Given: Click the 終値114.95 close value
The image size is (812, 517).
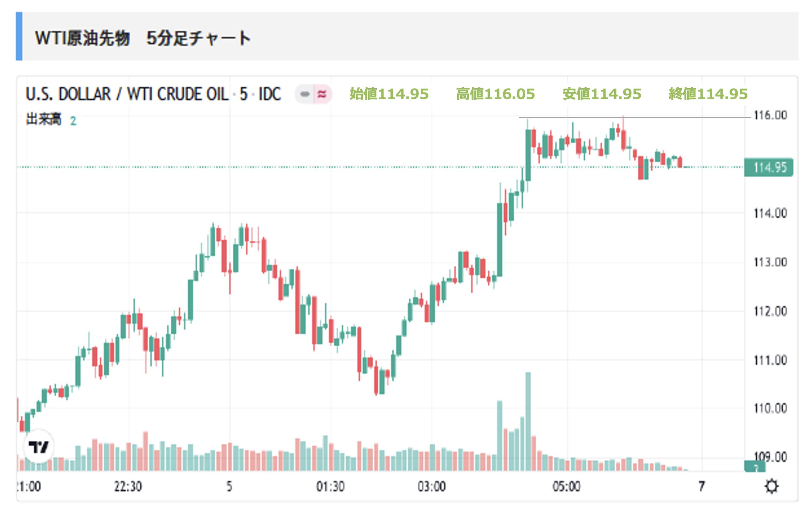Looking at the screenshot, I should click(708, 94).
